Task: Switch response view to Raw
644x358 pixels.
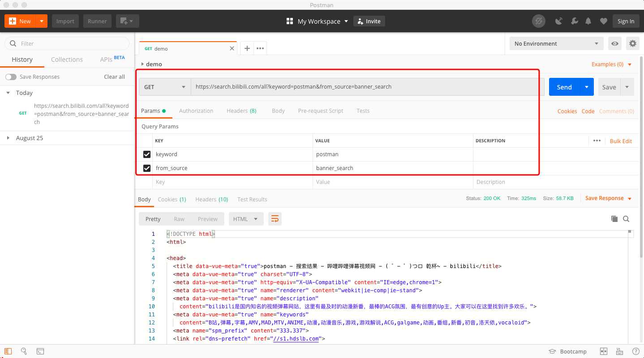Action: click(x=179, y=219)
